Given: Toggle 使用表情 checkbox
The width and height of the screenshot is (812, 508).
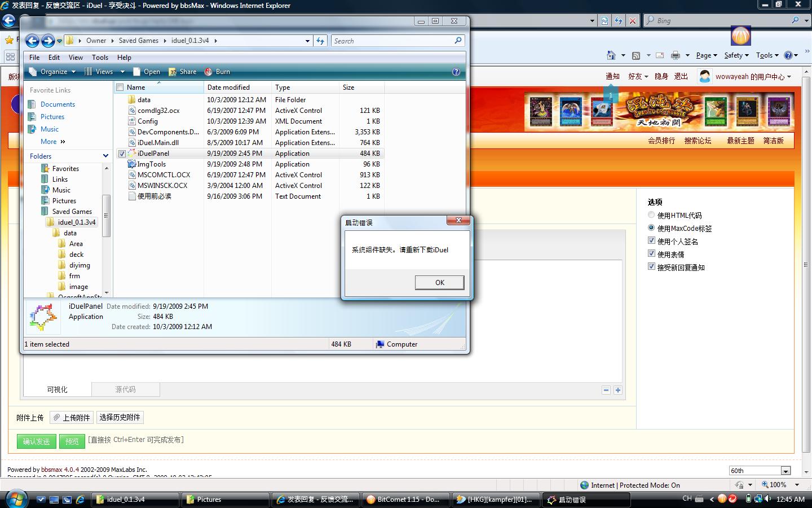Looking at the screenshot, I should pos(651,253).
